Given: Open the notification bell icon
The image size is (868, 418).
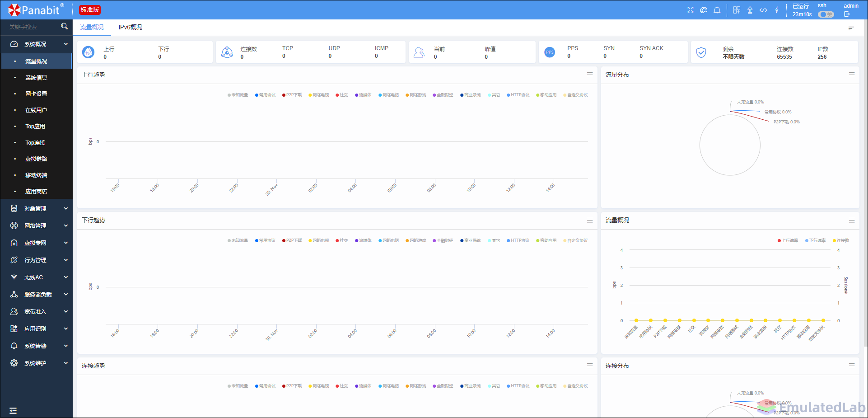Looking at the screenshot, I should tap(717, 10).
